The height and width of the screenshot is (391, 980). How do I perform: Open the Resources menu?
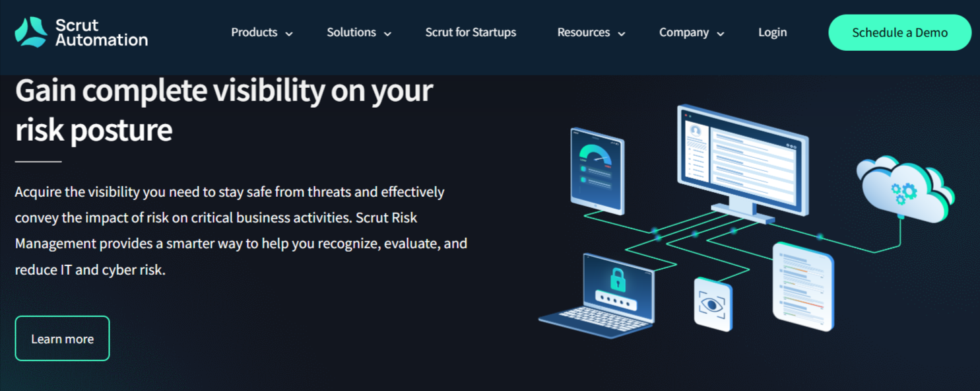pos(583,32)
